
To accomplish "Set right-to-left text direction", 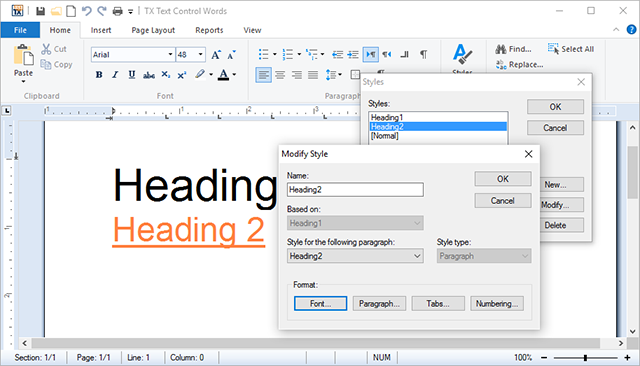I will pyautogui.click(x=387, y=54).
